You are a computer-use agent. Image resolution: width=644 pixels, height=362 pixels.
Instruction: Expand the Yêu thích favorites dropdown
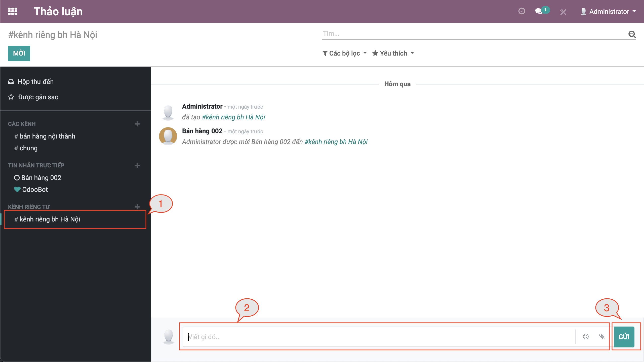pos(393,53)
